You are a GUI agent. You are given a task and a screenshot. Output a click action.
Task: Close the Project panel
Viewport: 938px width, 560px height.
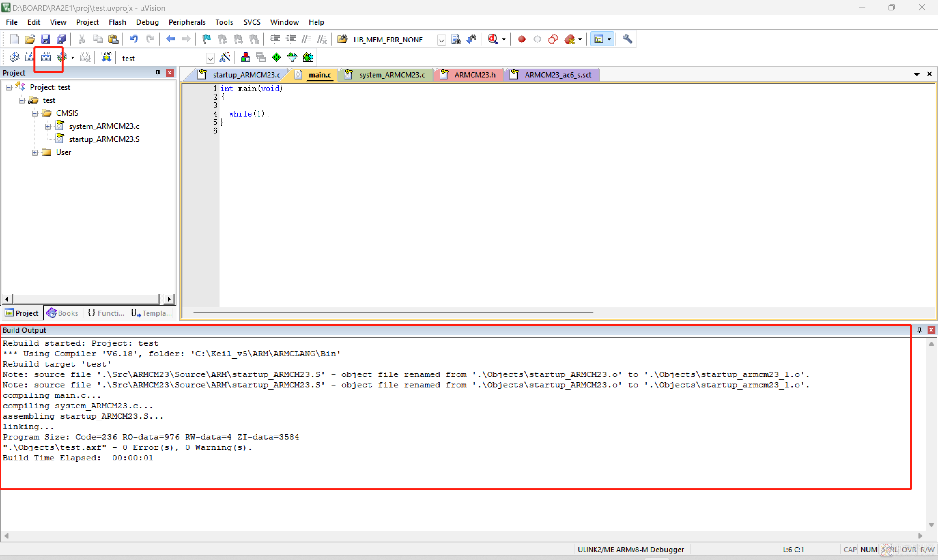170,73
